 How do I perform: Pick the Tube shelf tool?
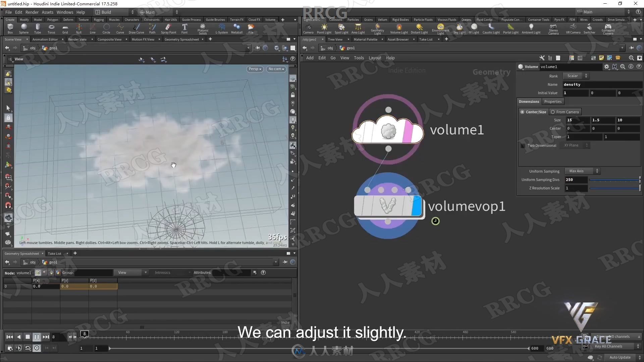click(38, 28)
